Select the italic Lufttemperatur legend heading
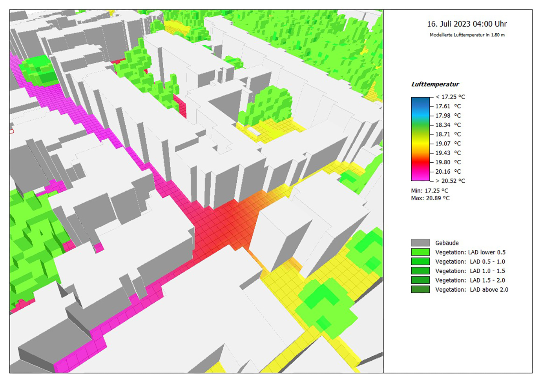The height and width of the screenshot is (392, 542). click(x=435, y=84)
